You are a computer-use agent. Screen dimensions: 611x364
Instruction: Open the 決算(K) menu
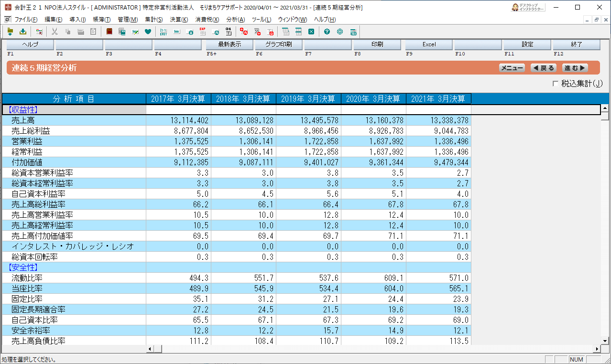[x=179, y=20]
